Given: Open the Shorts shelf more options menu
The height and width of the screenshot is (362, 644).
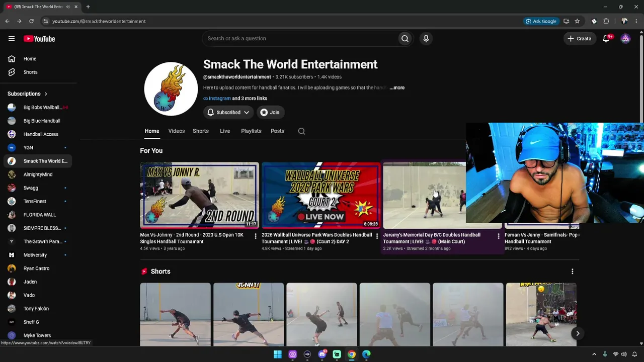Looking at the screenshot, I should 572,271.
